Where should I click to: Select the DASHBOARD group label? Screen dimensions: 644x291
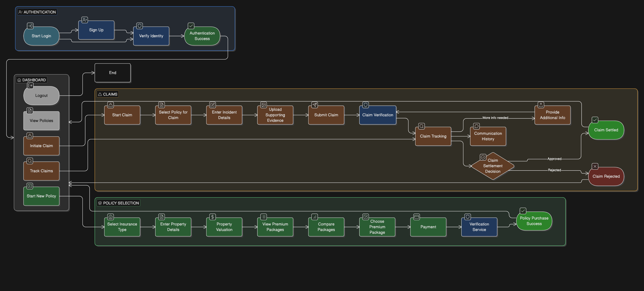31,80
